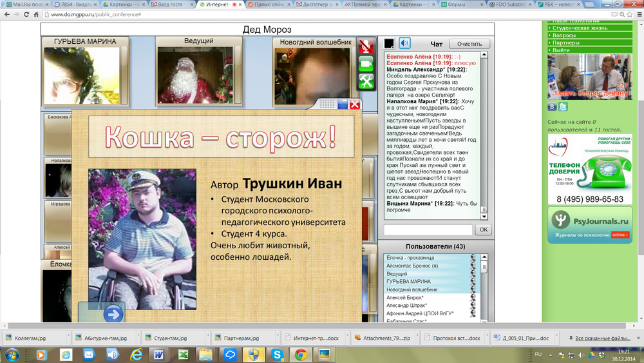Send chat message with OK button
This screenshot has height=363, width=644.
click(x=484, y=230)
